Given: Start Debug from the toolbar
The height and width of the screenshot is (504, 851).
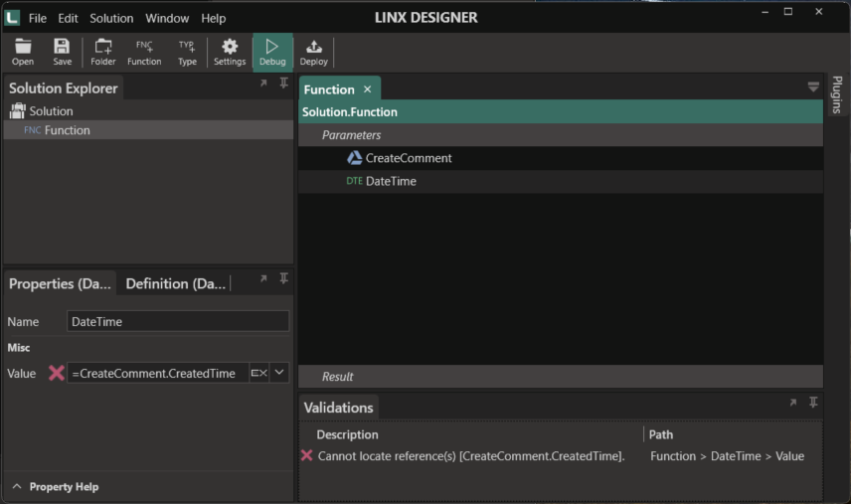Looking at the screenshot, I should point(272,52).
